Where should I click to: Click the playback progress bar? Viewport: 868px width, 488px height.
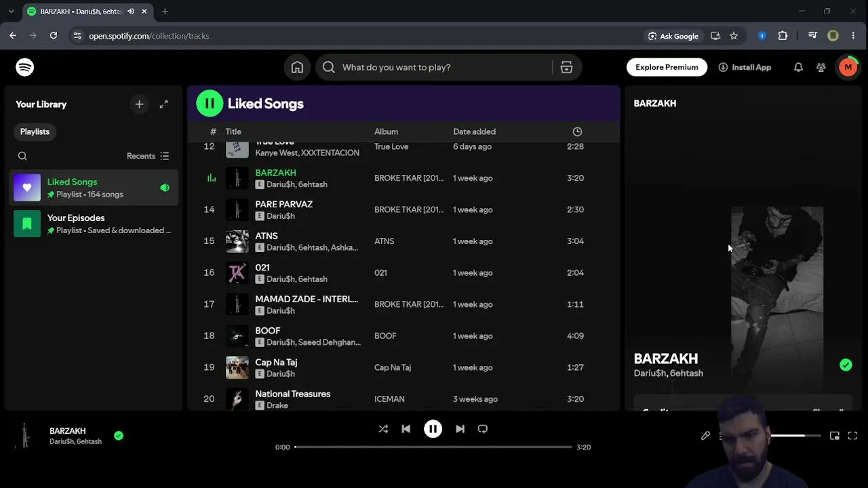433,447
